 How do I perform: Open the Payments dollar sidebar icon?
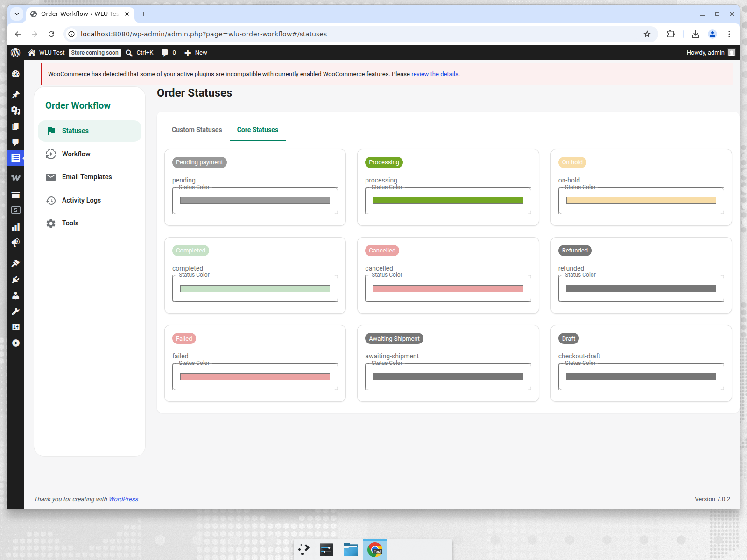pos(15,210)
